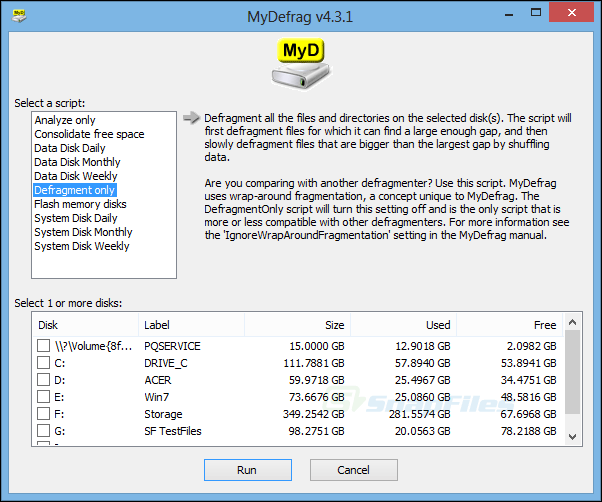602x502 pixels.
Task: Choose the System Disk Monthly script
Action: [83, 232]
